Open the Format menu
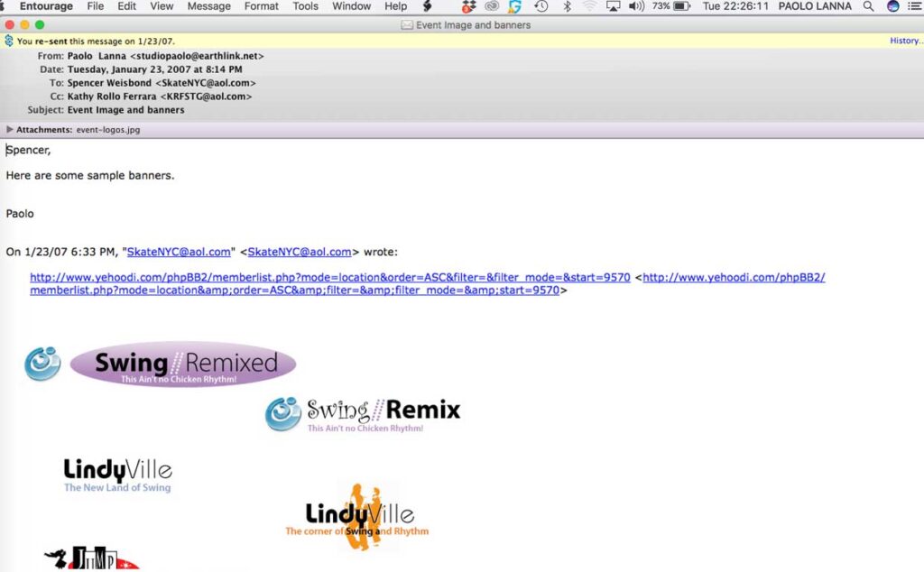This screenshot has height=572, width=924. (x=261, y=6)
